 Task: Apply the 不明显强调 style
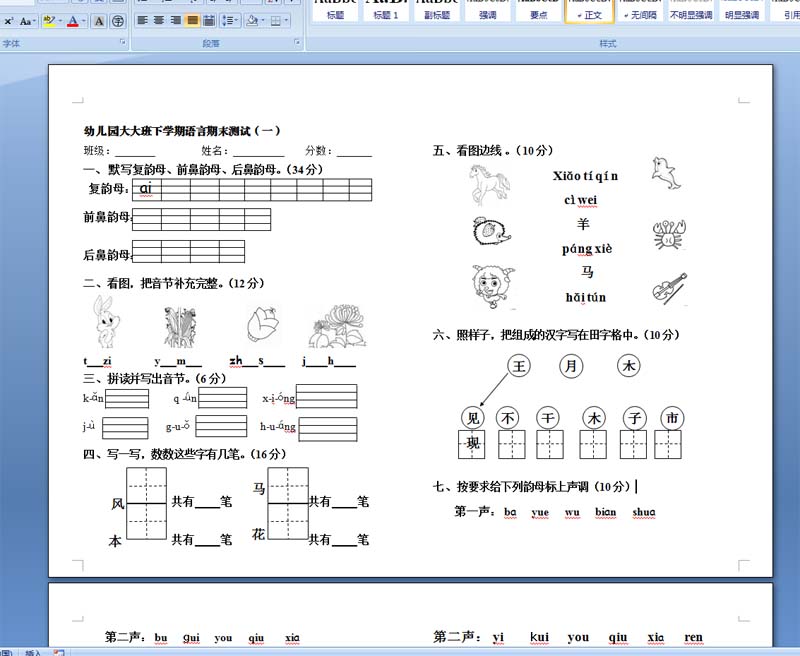(691, 11)
